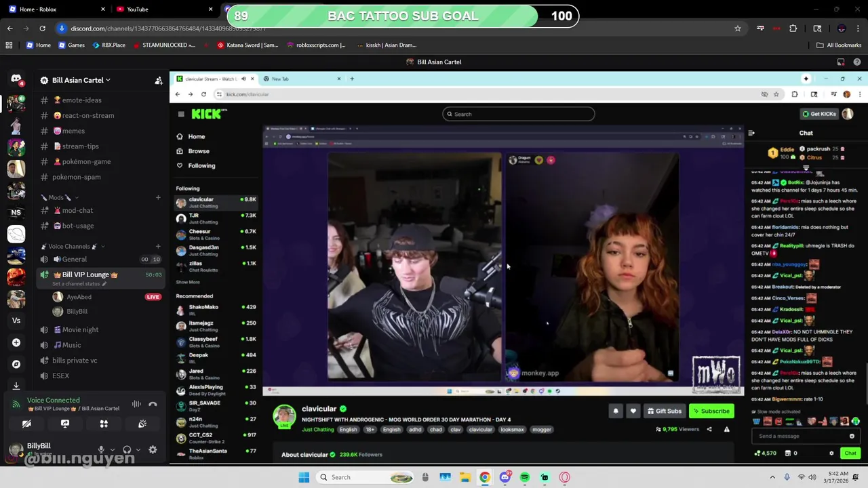Image resolution: width=868 pixels, height=488 pixels.
Task: Open the Discord soundboard icon
Action: pos(142,424)
